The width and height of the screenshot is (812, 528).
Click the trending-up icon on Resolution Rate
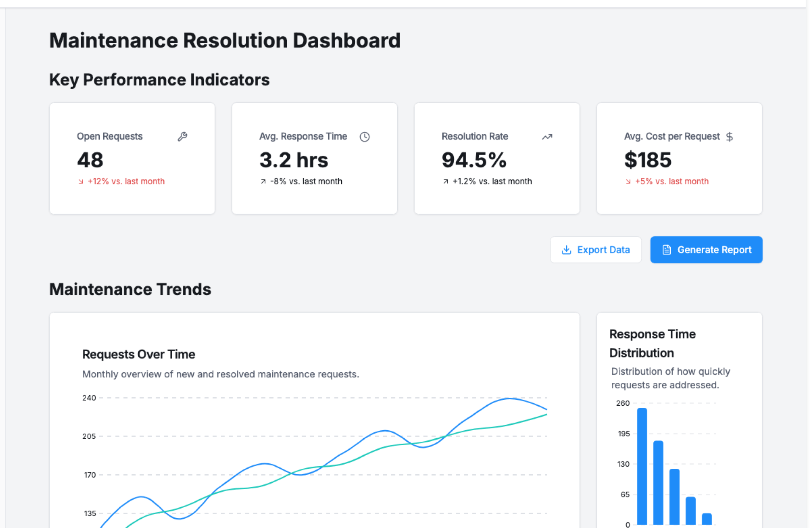547,137
